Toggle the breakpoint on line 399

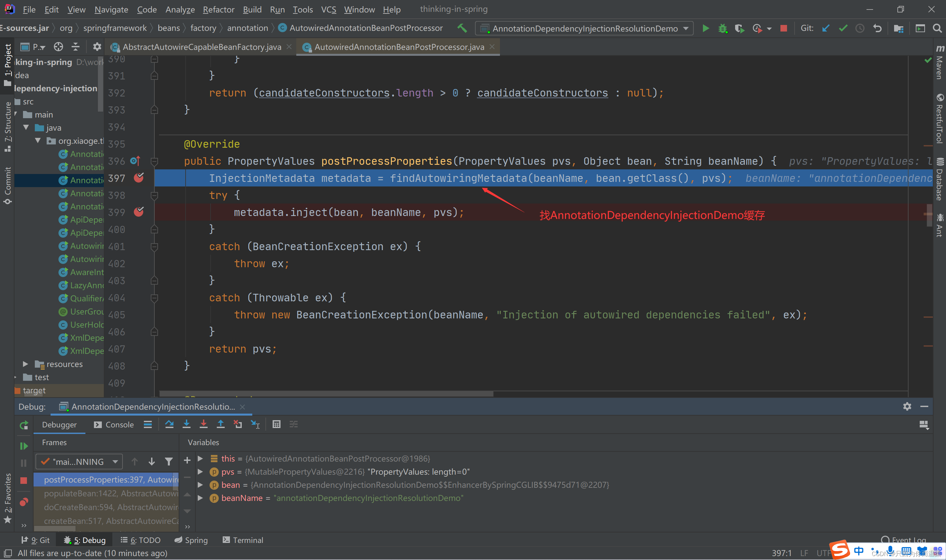coord(139,212)
